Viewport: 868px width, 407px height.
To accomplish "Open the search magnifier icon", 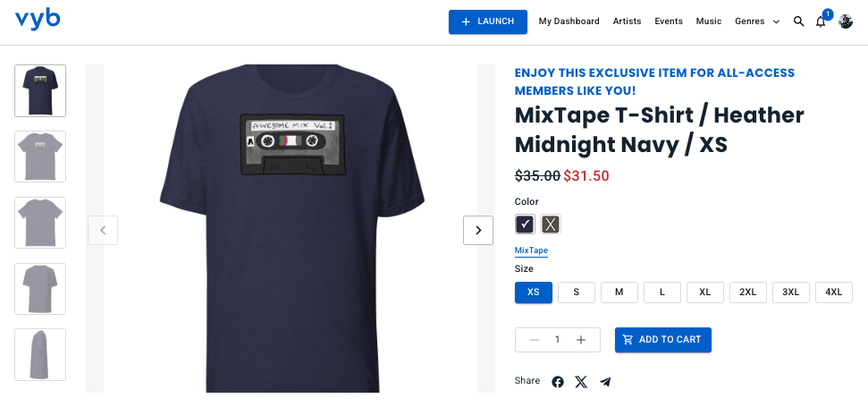I will [799, 21].
